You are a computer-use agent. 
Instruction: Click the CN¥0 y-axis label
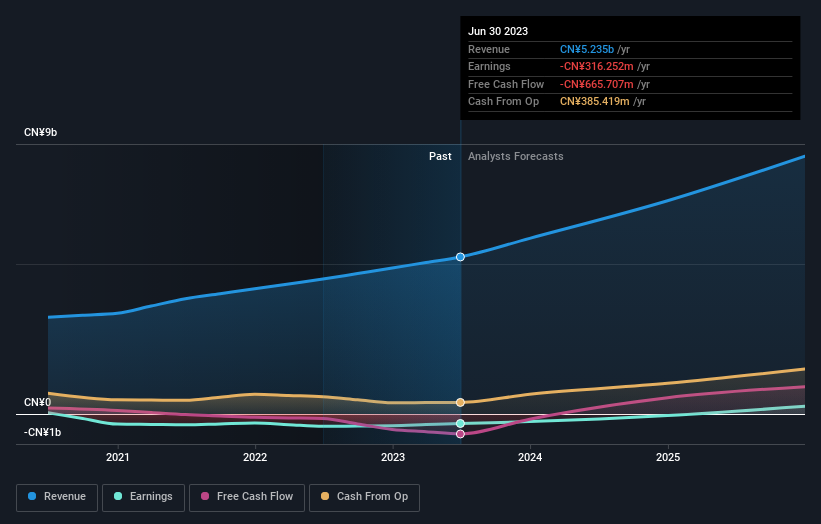pos(37,402)
